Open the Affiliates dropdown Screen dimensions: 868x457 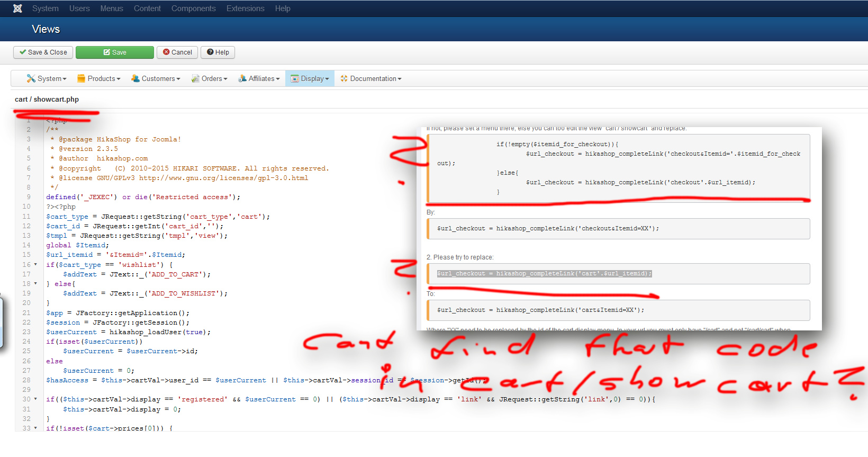pos(259,78)
